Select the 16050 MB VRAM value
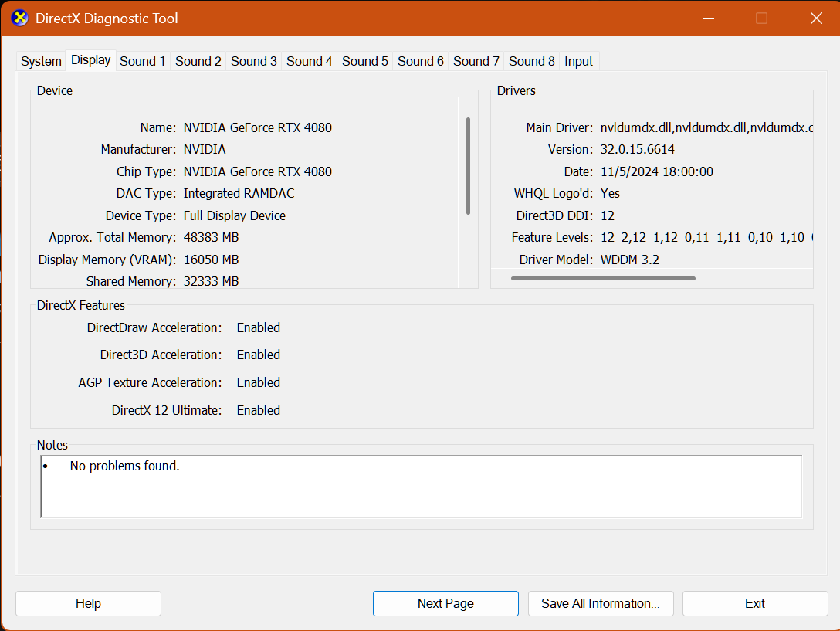 click(x=211, y=260)
